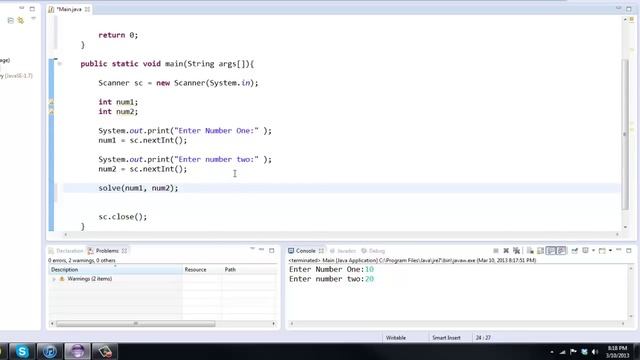
Task: Click the Writable status bar entry
Action: pos(396,338)
